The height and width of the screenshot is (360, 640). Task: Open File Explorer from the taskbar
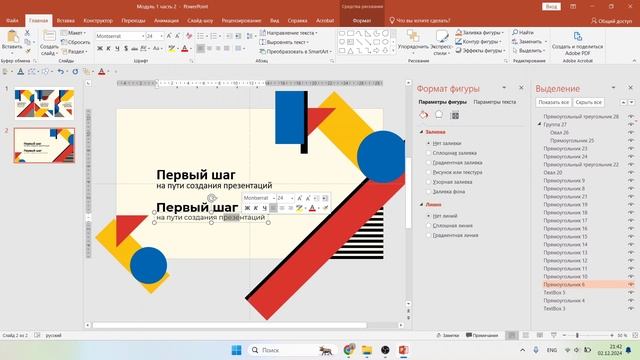pyautogui.click(x=367, y=350)
